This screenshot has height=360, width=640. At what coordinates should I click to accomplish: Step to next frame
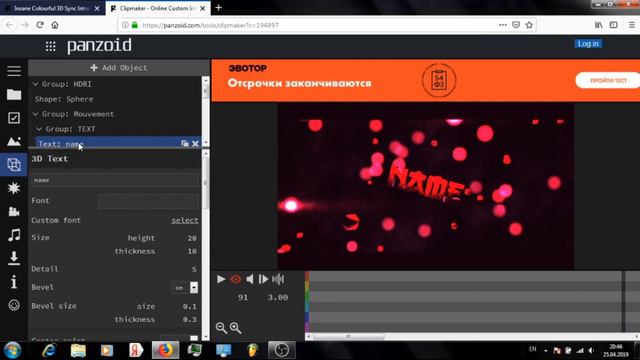[263, 279]
